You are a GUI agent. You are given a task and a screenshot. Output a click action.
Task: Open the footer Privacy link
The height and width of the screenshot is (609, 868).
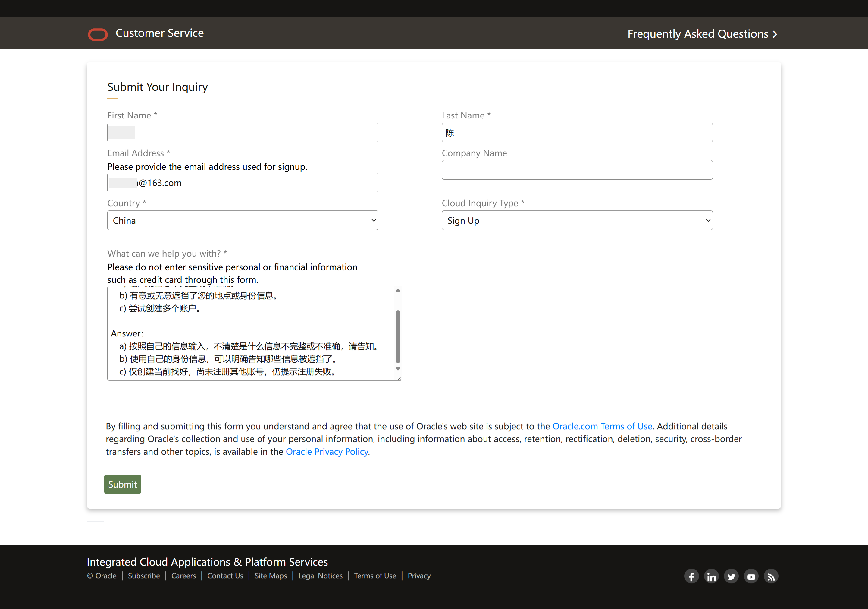tap(419, 576)
